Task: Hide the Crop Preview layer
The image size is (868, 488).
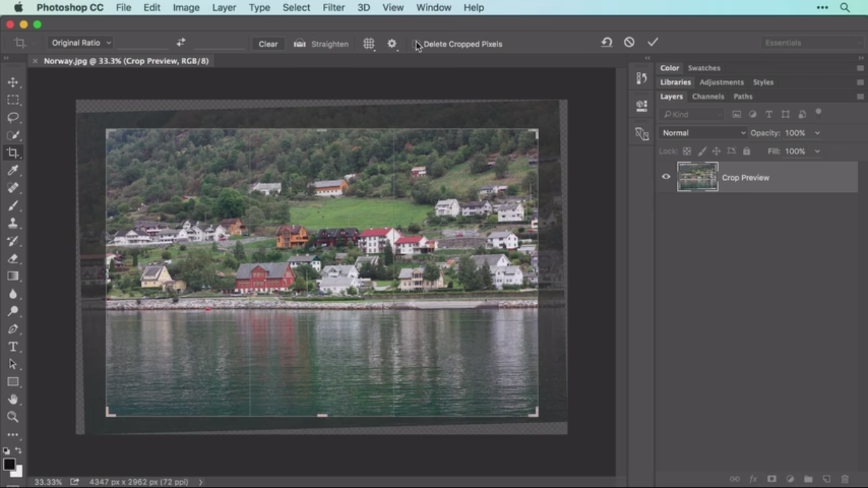Action: (666, 177)
